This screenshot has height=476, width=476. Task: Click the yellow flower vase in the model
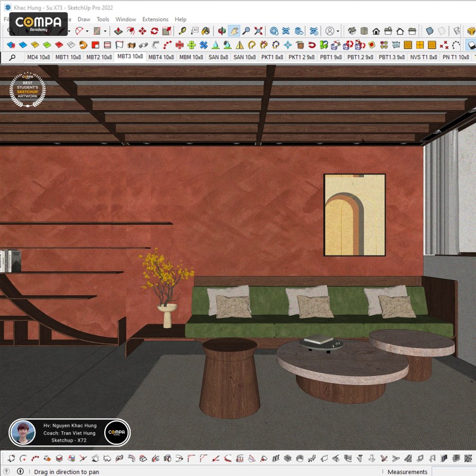167,288
